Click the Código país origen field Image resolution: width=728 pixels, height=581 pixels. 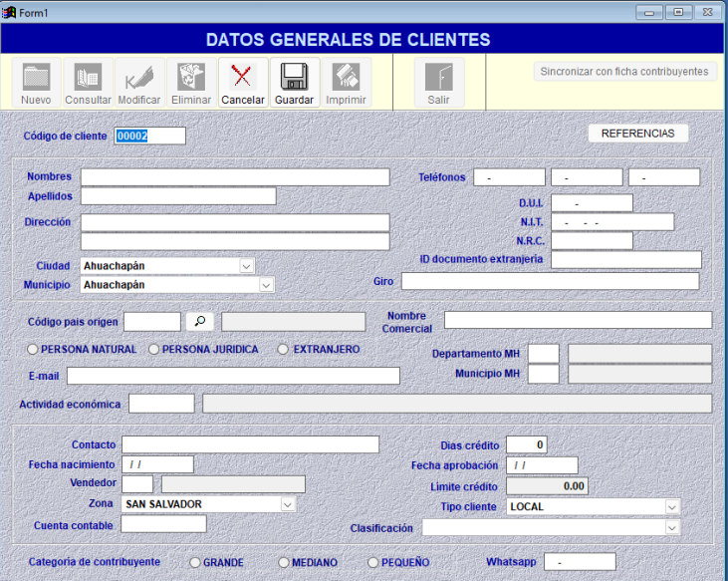152,321
